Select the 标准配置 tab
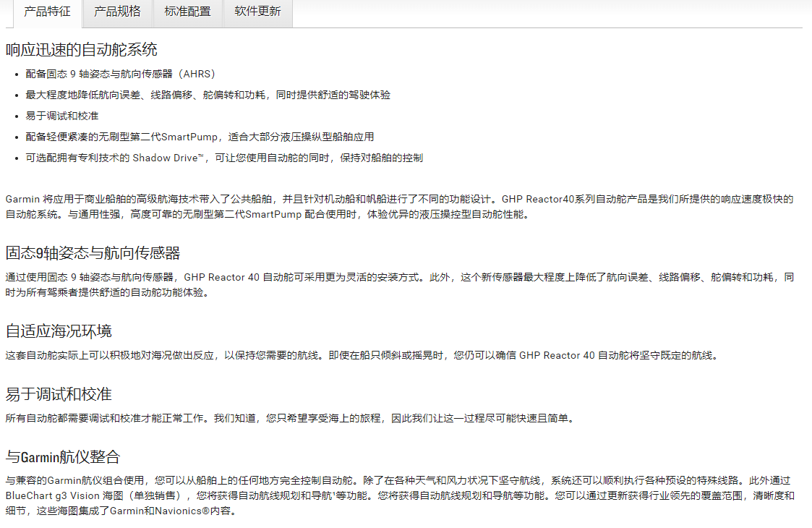 pos(187,12)
